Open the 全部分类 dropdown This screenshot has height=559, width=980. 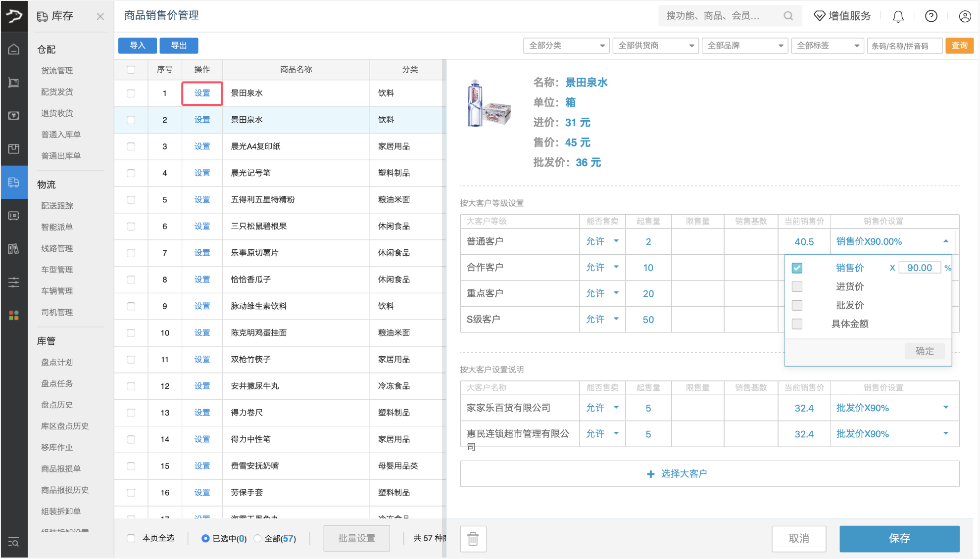click(x=566, y=46)
